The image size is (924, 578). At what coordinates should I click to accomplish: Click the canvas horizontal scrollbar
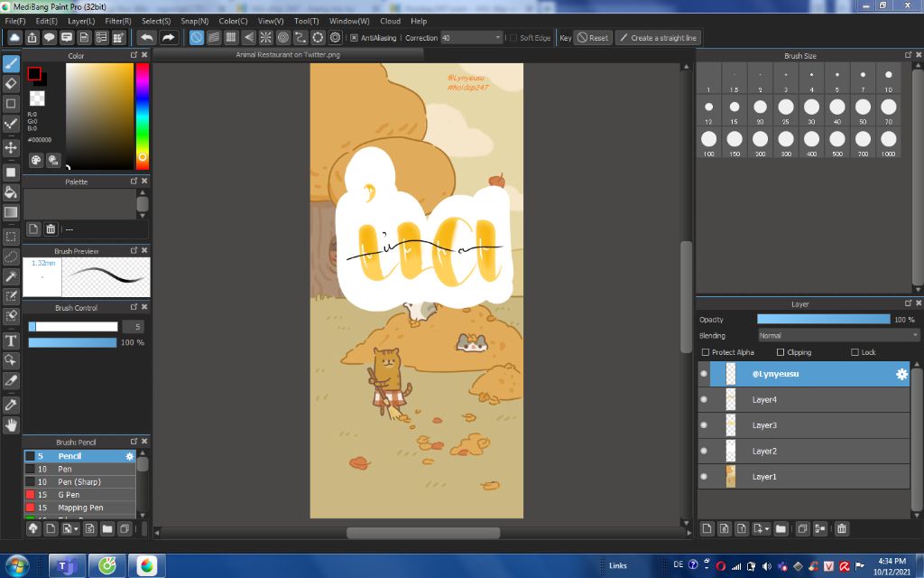click(x=423, y=533)
